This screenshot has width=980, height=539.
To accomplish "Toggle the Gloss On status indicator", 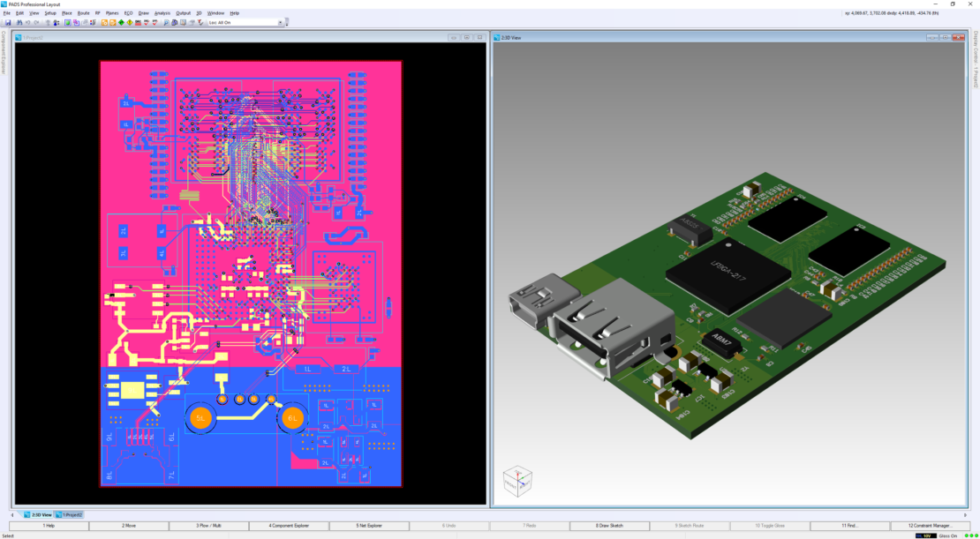I will coord(948,535).
